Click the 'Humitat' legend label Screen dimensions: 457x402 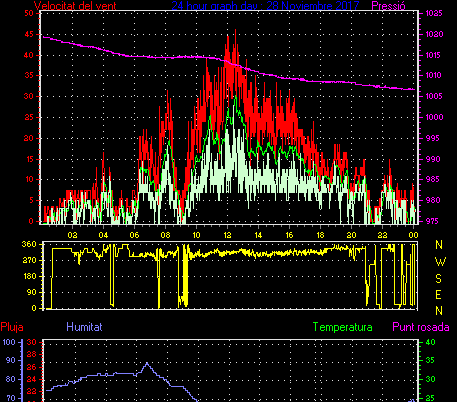[x=84, y=327]
